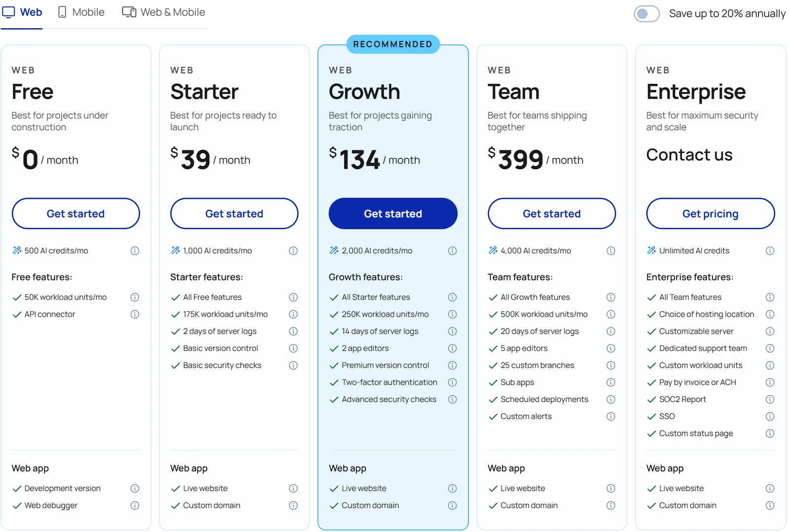Switch to the Mobile tab
Viewport: 789px width, 532px height.
[x=81, y=12]
